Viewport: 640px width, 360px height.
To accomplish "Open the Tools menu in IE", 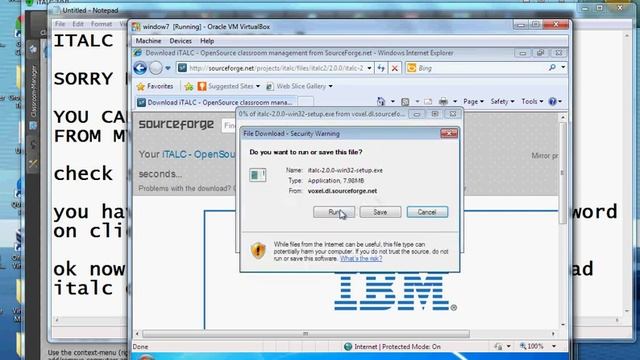I will (x=532, y=101).
